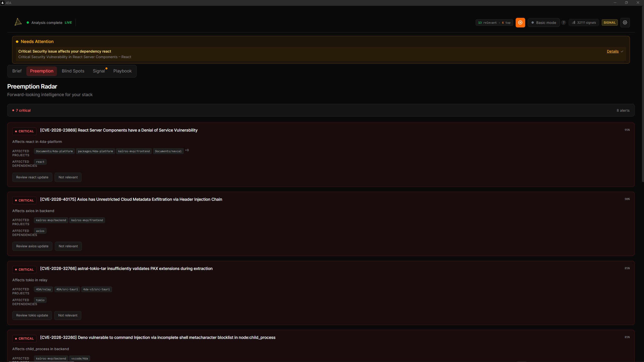This screenshot has height=362, width=644.
Task: Click the 95% confidence indicator on the react alert
Action: coord(627,130)
